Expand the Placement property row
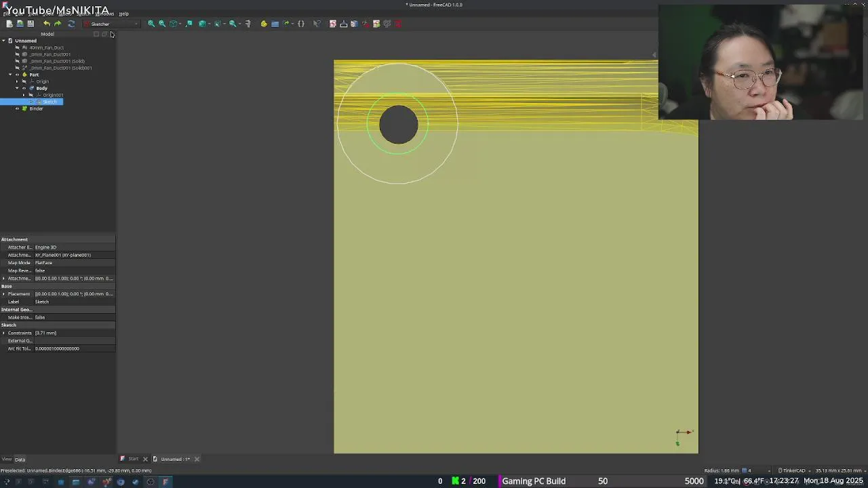 4,294
